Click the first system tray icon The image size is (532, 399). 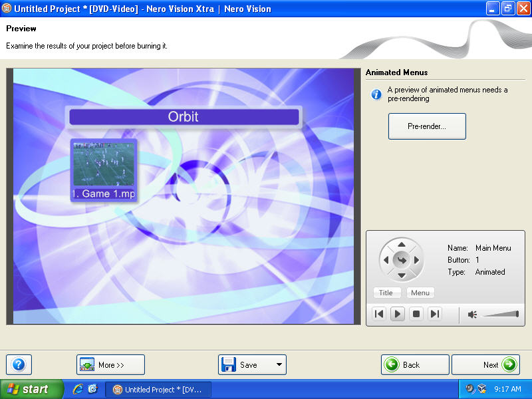[469, 388]
